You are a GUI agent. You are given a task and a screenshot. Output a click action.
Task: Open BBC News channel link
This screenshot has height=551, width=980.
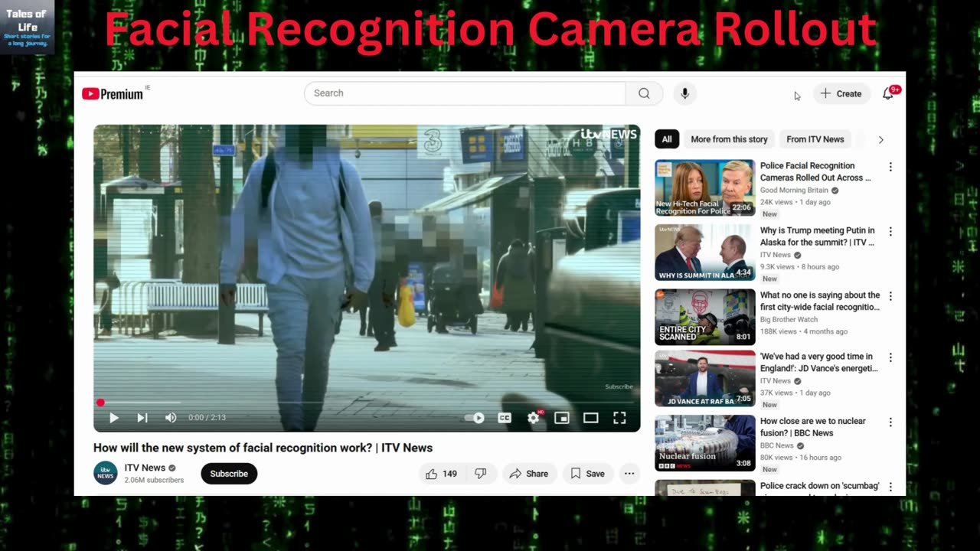777,445
